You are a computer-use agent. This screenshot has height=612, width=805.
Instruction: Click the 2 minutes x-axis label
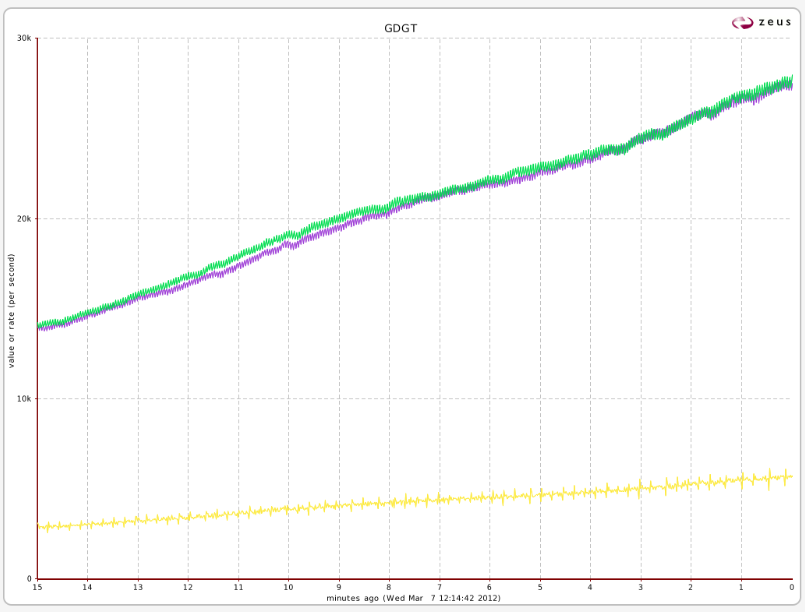tap(691, 587)
